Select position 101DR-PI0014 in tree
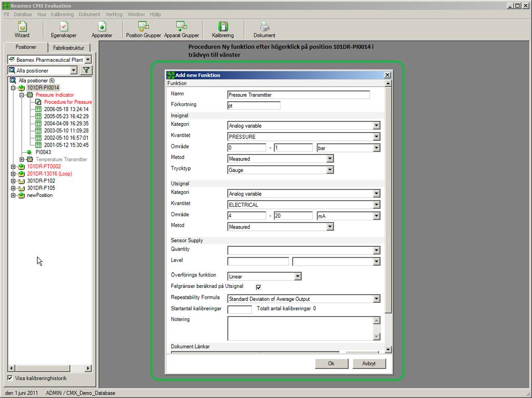This screenshot has height=398, width=532. 43,88
